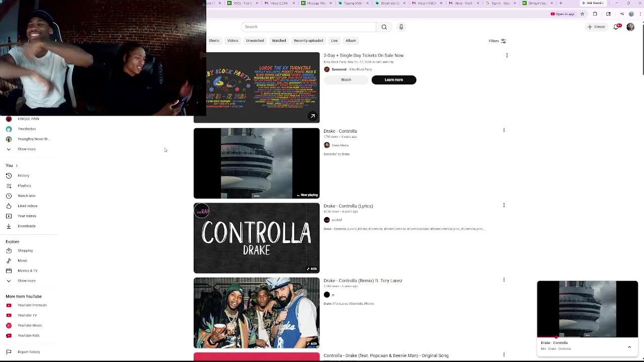Open more options for Controlla Original Song

(x=504, y=355)
